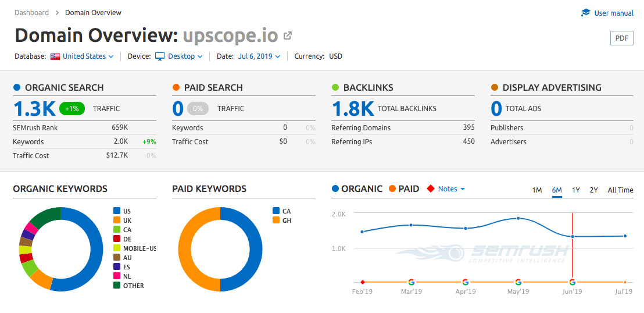Click the Desktop monitor icon
Screen dimensions: 644x313
point(160,56)
